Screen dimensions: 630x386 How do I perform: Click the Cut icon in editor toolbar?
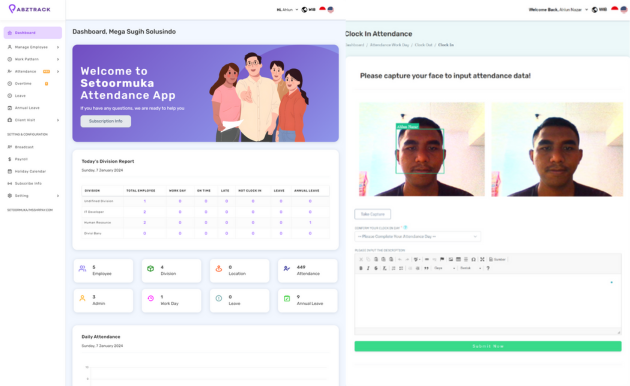(361, 259)
